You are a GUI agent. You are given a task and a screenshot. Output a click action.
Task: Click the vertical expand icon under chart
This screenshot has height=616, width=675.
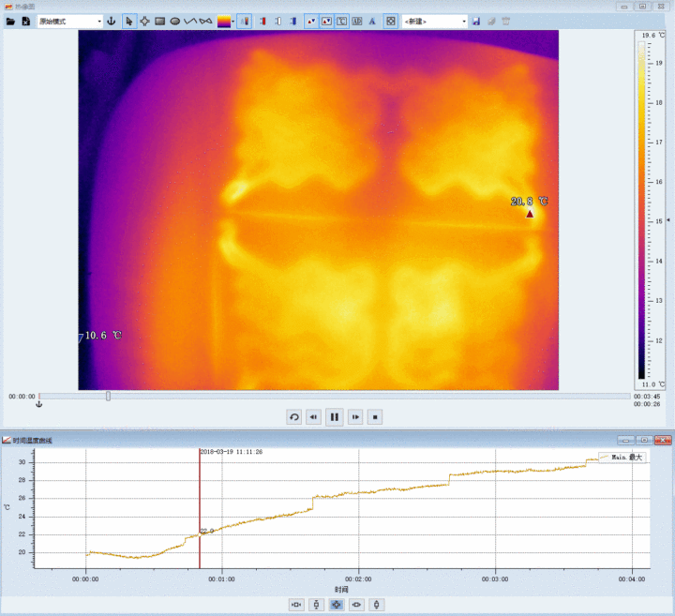pyautogui.click(x=376, y=605)
